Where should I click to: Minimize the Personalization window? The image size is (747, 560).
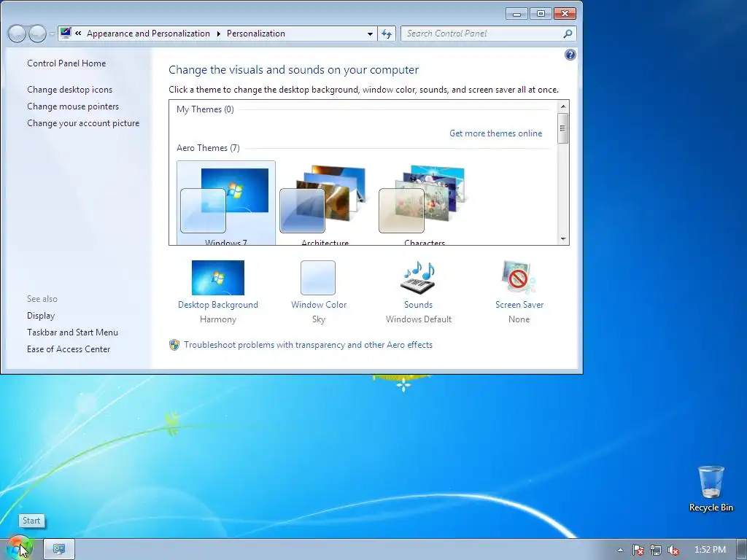coord(517,14)
